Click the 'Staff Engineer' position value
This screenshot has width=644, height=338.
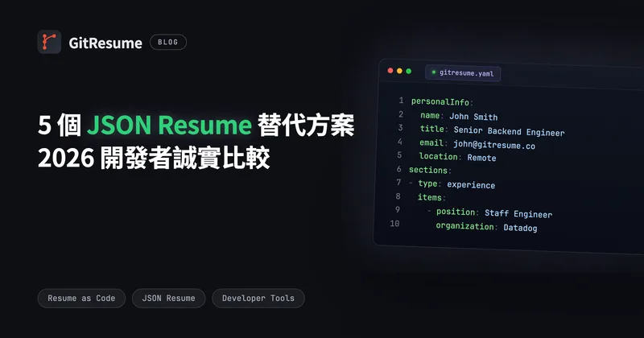[518, 213]
